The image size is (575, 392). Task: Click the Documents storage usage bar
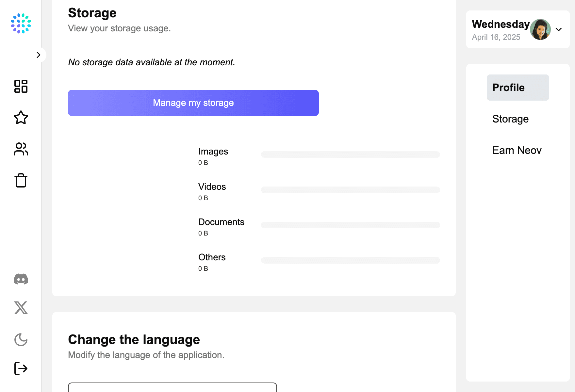[x=350, y=225]
